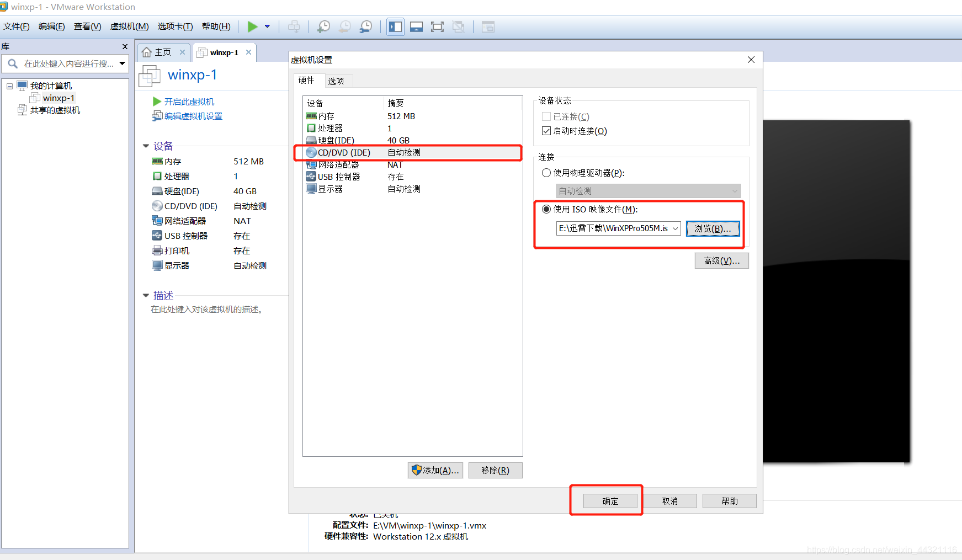Close the library panel

125,47
